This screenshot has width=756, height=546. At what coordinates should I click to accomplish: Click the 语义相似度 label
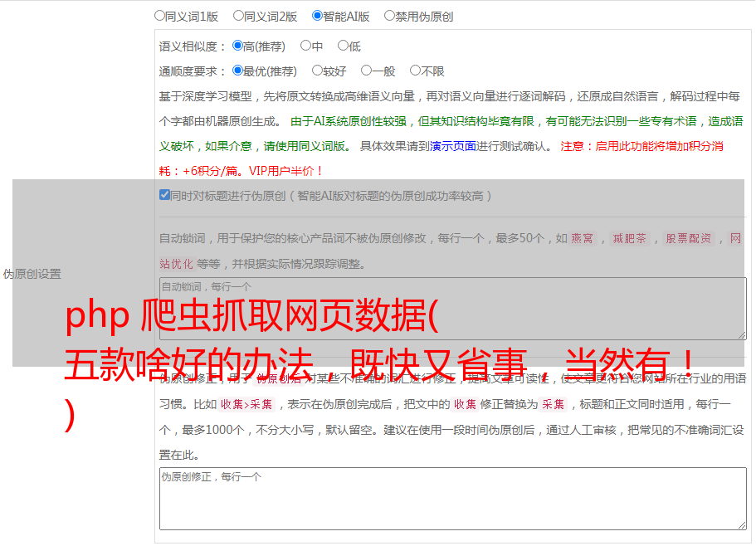click(x=193, y=46)
